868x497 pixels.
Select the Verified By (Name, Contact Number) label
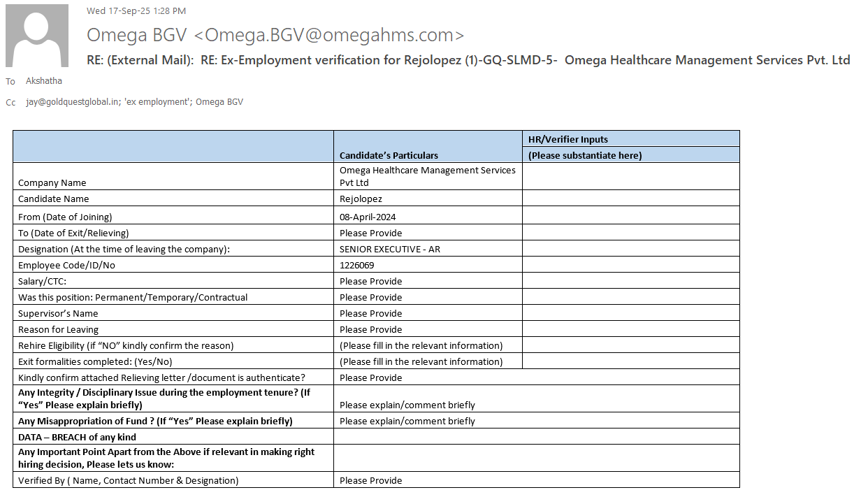[128, 480]
